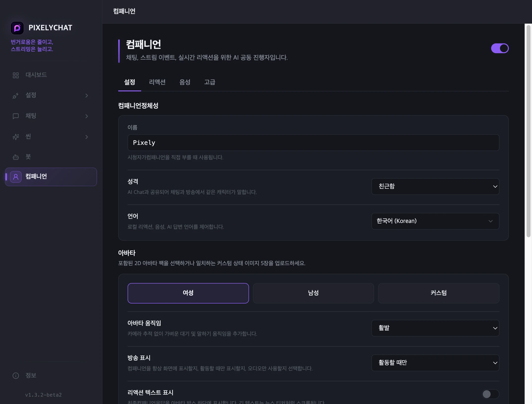The image size is (532, 404).
Task: Select the 커스텀 avatar option
Action: (x=439, y=293)
